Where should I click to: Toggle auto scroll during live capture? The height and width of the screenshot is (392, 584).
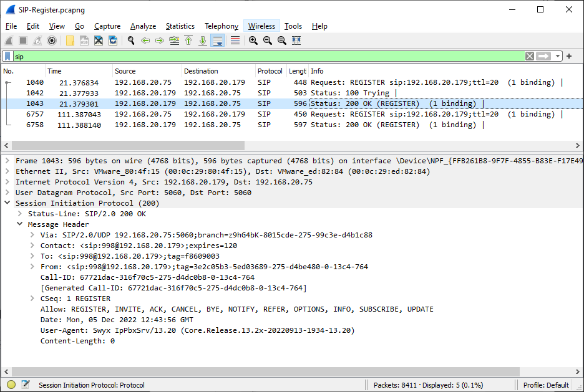pyautogui.click(x=218, y=40)
